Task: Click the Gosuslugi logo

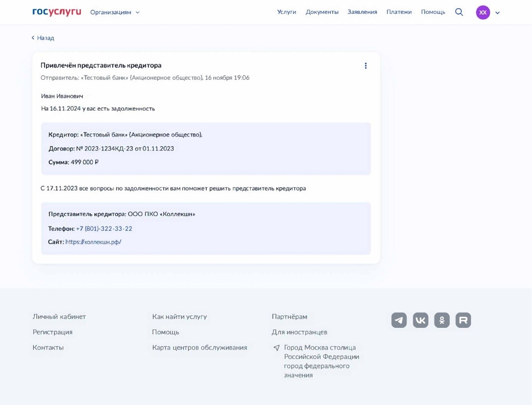Action: 57,12
